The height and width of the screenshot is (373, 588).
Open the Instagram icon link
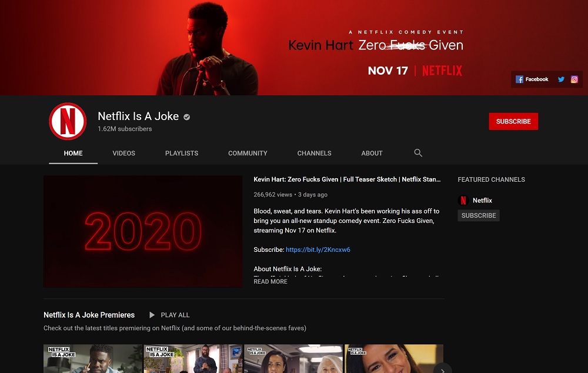(x=574, y=79)
